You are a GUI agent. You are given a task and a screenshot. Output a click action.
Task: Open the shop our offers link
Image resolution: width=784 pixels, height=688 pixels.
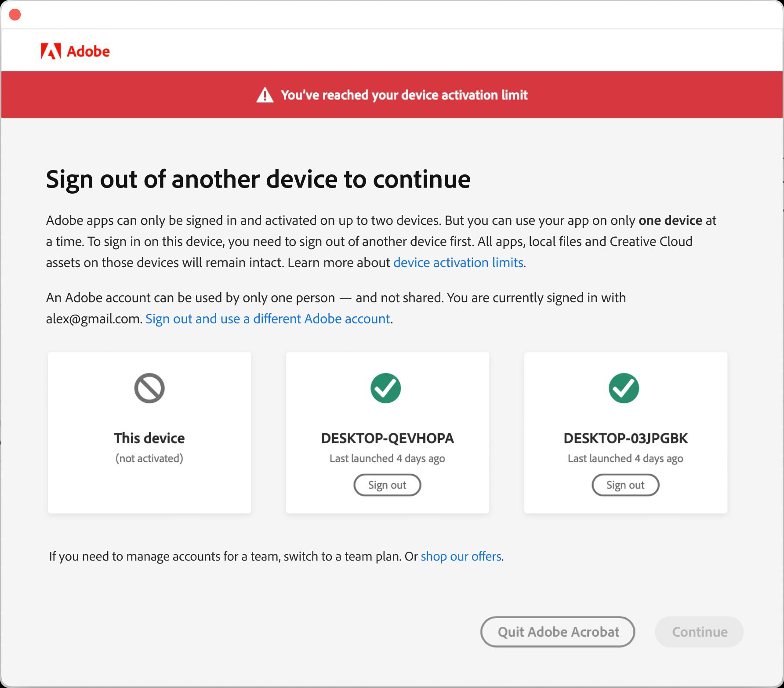461,556
